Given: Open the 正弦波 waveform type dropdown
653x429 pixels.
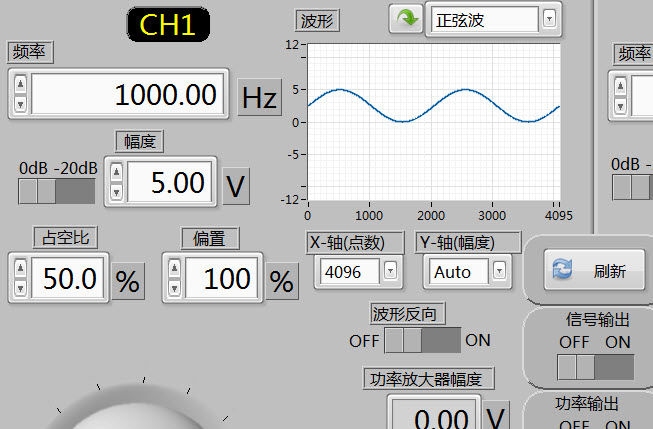Looking at the screenshot, I should coord(549,19).
